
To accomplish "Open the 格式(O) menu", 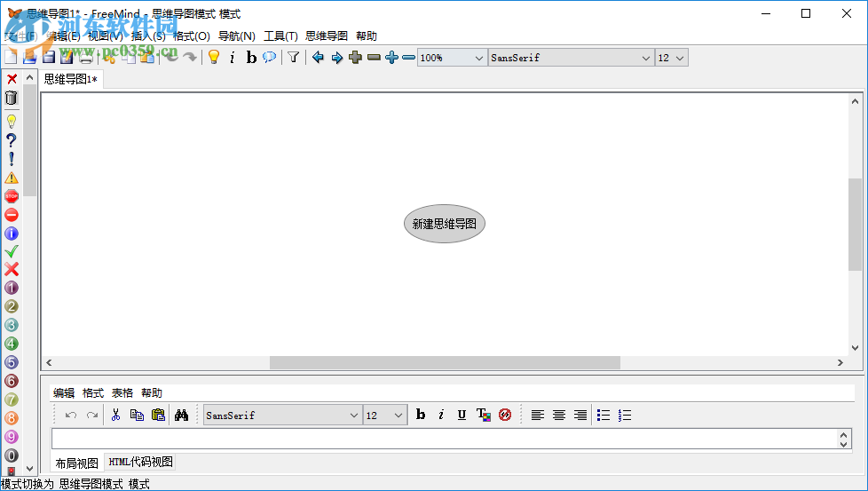I will pyautogui.click(x=192, y=36).
